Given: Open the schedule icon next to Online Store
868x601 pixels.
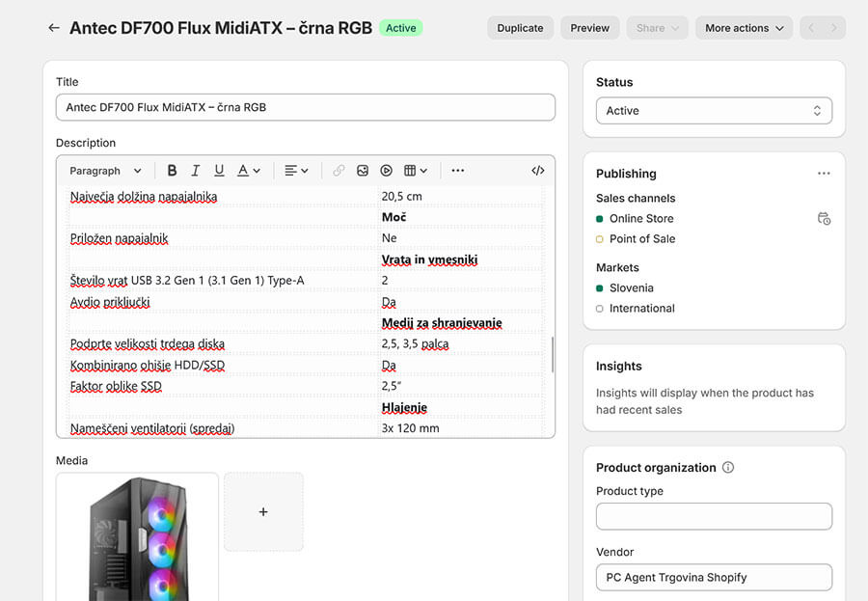Looking at the screenshot, I should pos(824,219).
